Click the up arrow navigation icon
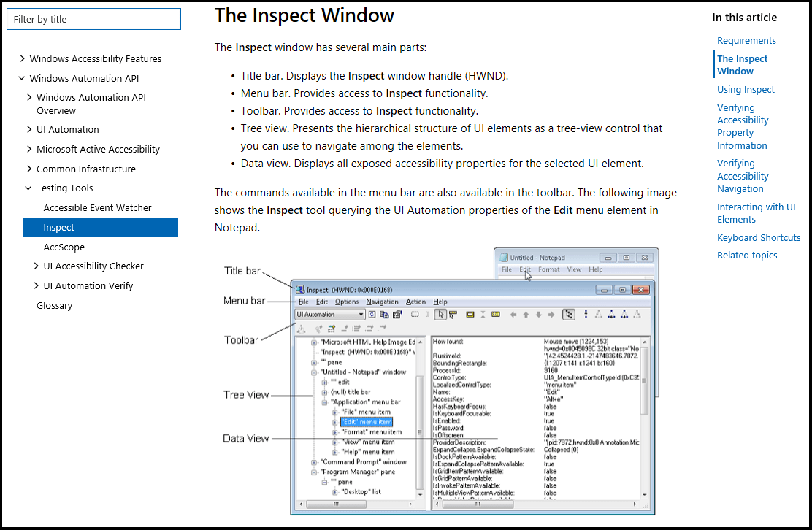Image resolution: width=812 pixels, height=530 pixels. [x=526, y=315]
